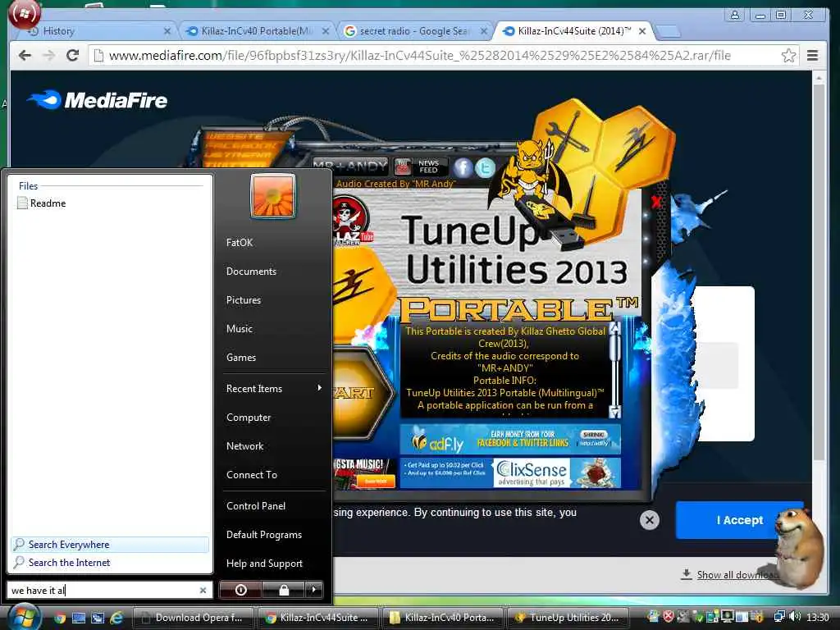Click the browser Back arrow
Image resolution: width=840 pixels, height=630 pixels.
(25, 55)
